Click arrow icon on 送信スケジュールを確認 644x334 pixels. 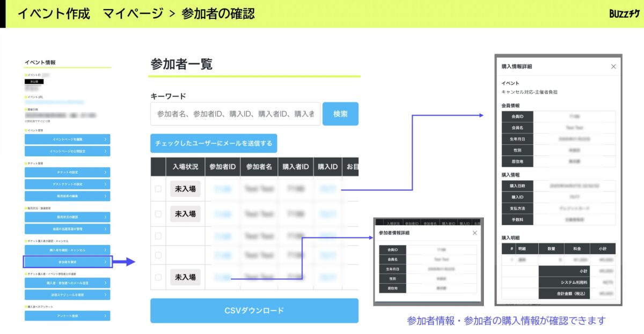click(x=105, y=295)
